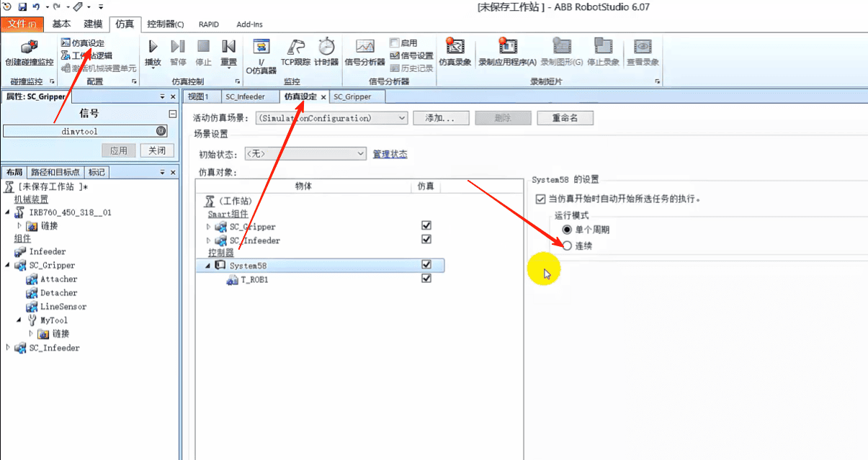Open Station Logic (工作站逻辑) in ribbon
Viewport: 868px width, 460px height.
point(86,55)
